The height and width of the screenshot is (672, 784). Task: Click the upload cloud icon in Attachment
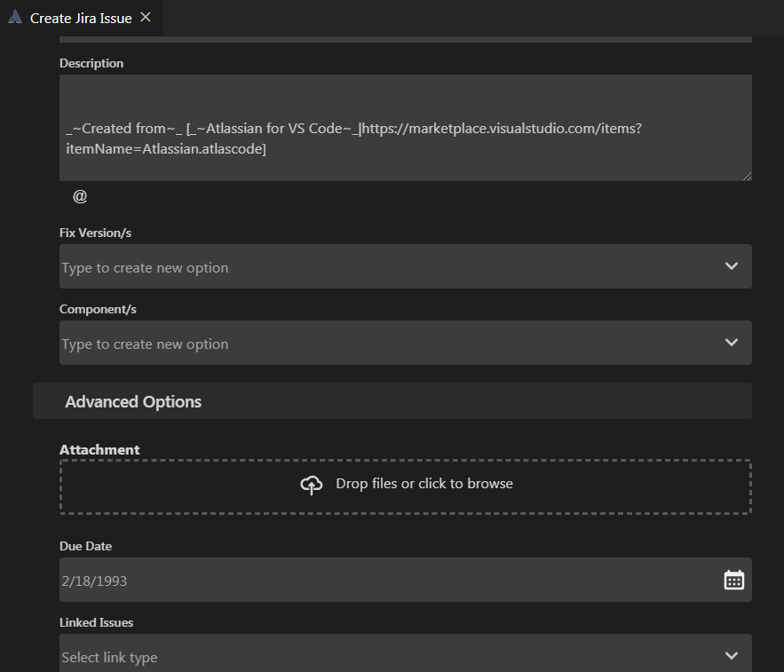point(311,485)
